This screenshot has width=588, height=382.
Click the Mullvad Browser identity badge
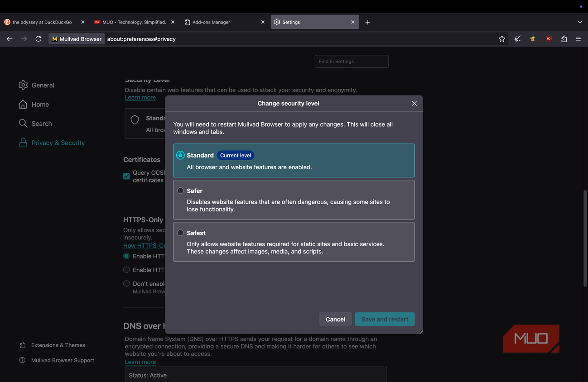click(x=77, y=39)
